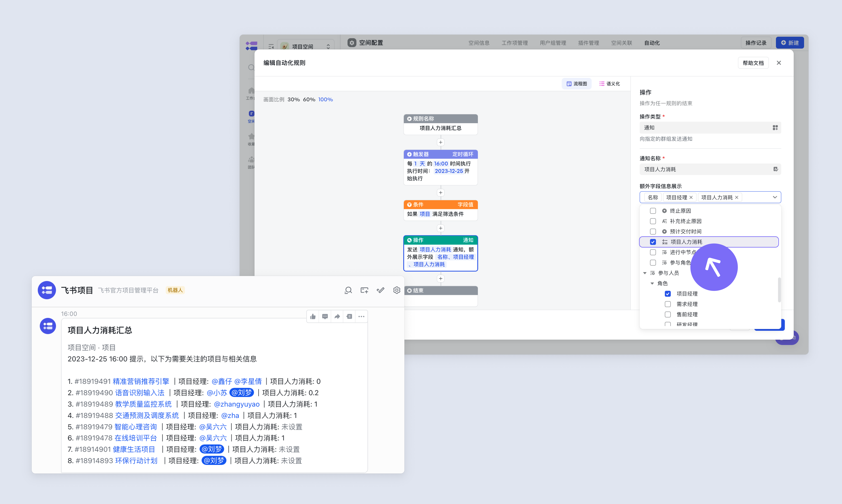Open the 操作类型 通知 selector

pyautogui.click(x=710, y=128)
